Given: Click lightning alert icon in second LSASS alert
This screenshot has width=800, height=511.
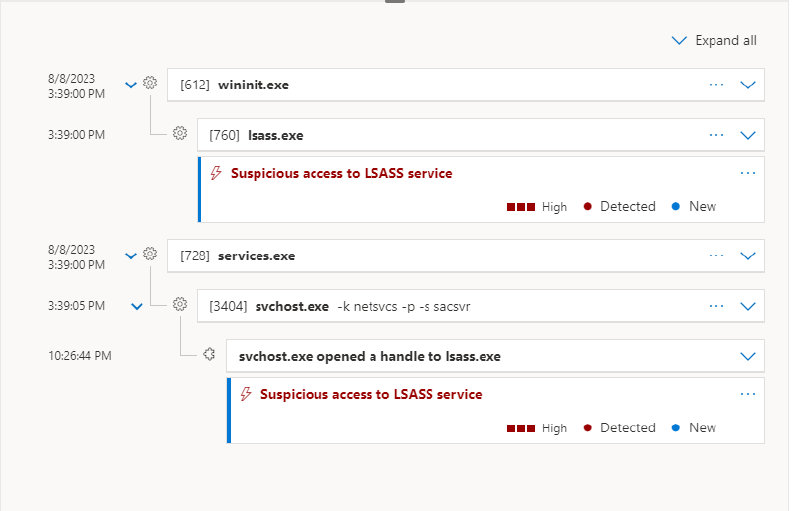Looking at the screenshot, I should [x=245, y=394].
